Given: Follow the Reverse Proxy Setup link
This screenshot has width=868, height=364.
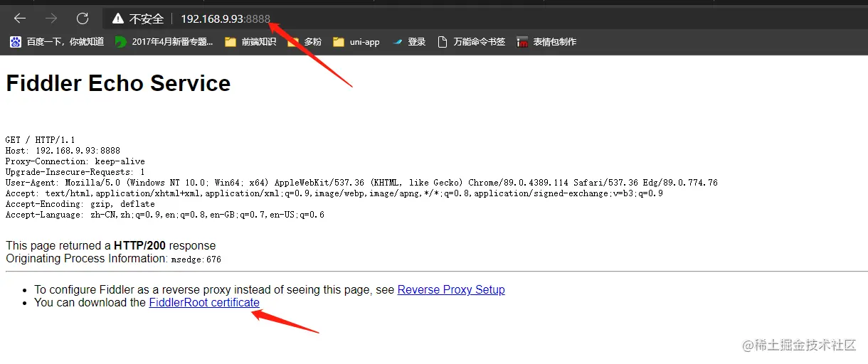Looking at the screenshot, I should pyautogui.click(x=451, y=289).
